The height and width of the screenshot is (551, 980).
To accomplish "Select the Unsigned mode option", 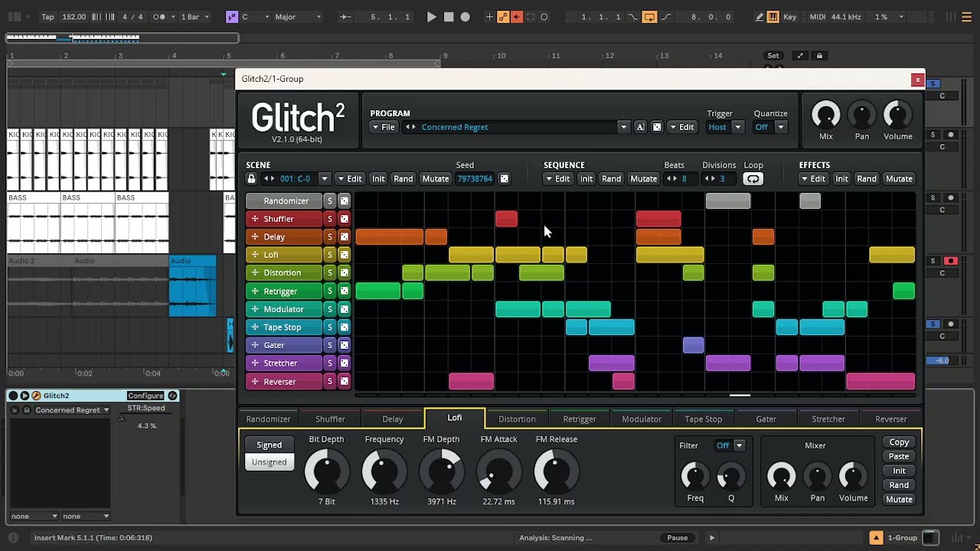I will 269,461.
